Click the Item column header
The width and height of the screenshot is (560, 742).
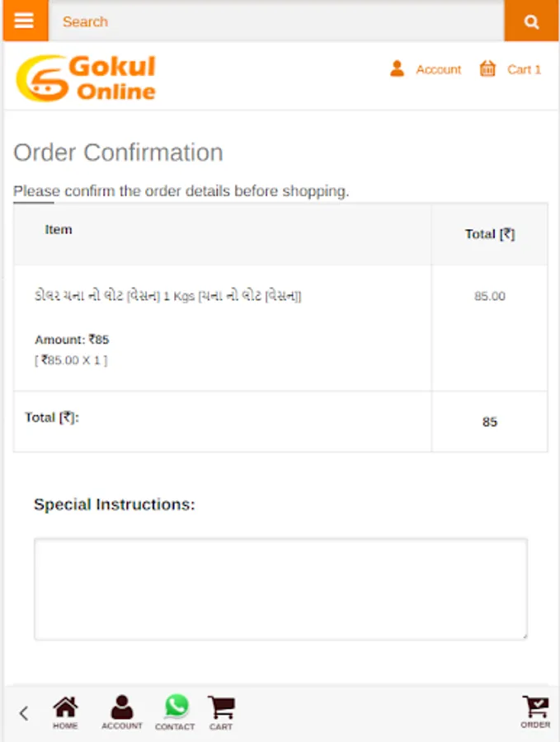(59, 230)
